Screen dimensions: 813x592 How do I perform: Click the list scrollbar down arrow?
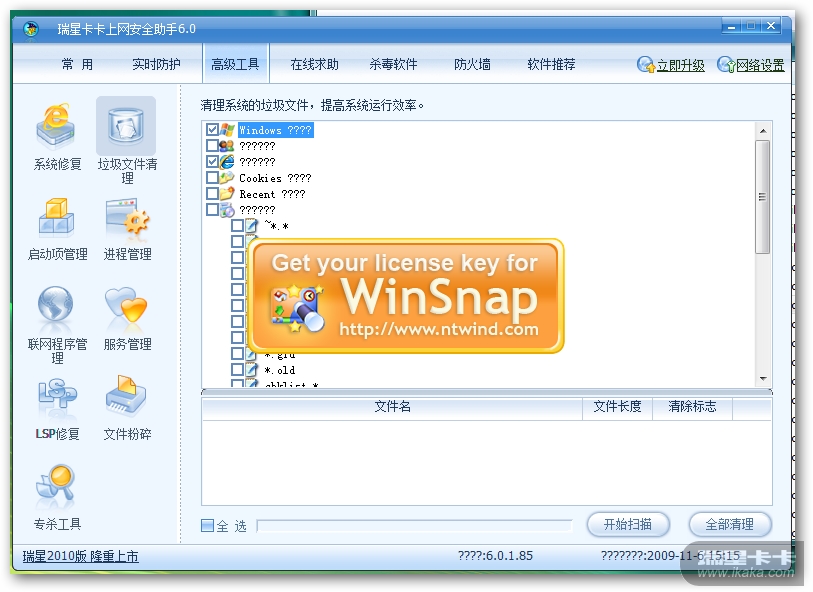763,378
